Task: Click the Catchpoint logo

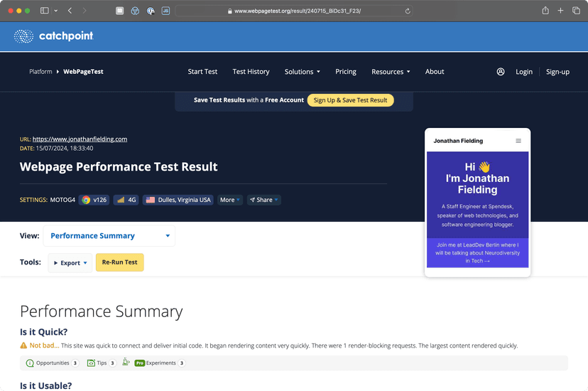Action: tap(54, 36)
